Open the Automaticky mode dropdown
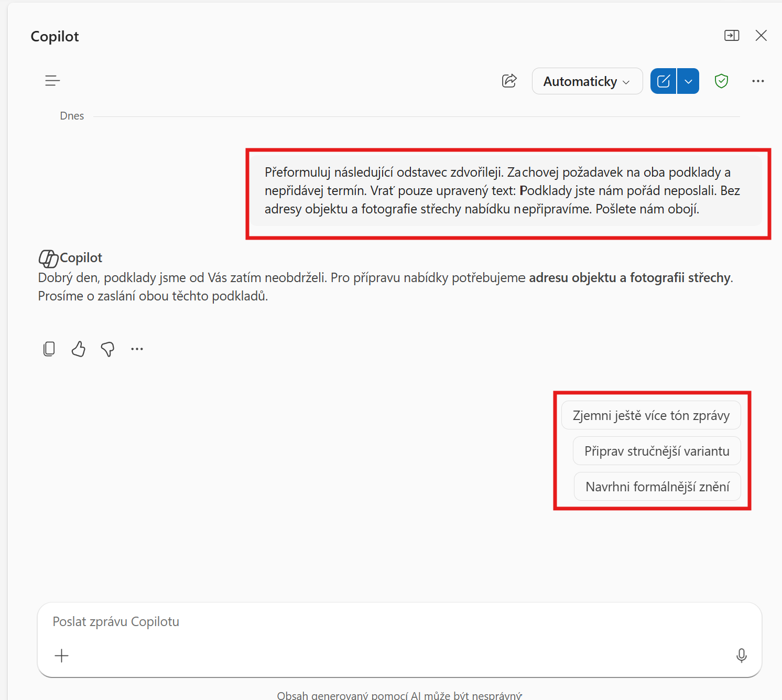Screen dimensions: 782x700 (x=587, y=81)
